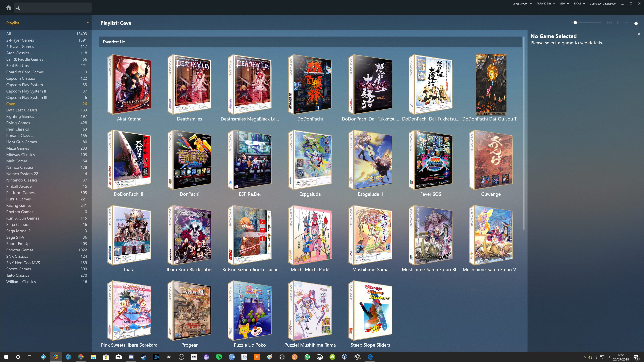
Task: Open Microsoft Edge from the taskbar
Action: [370, 357]
